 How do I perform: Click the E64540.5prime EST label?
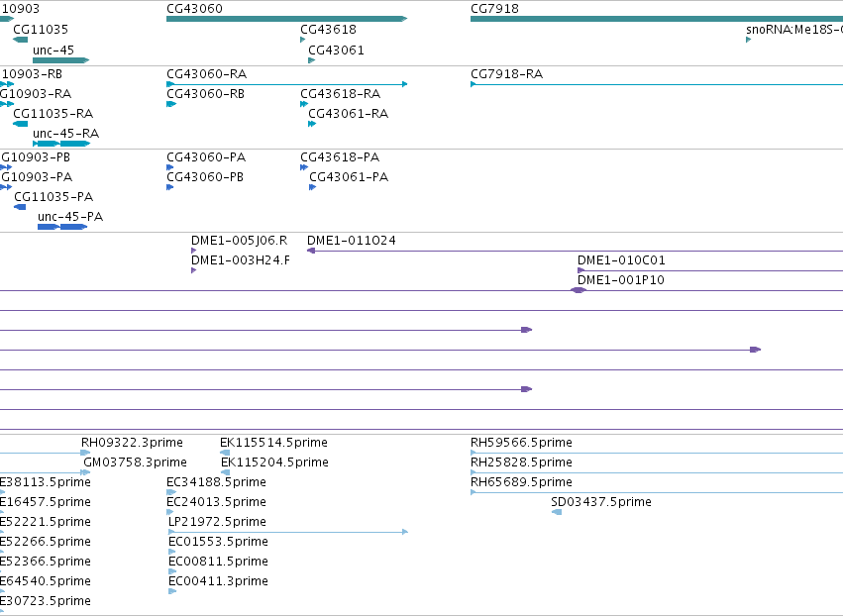point(46,581)
